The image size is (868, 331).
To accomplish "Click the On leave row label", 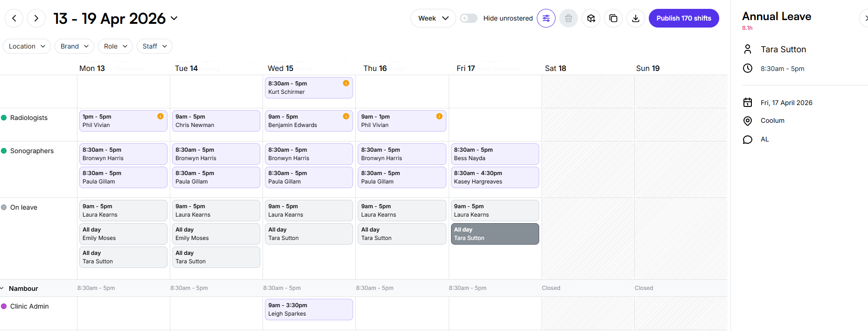I will (x=23, y=207).
